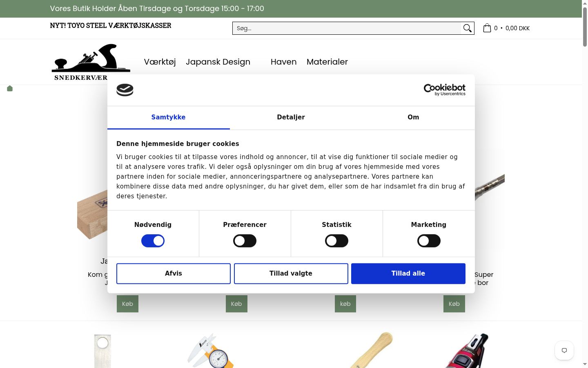Image resolution: width=588 pixels, height=368 pixels.
Task: Toggle the Nødvendig cookie switch
Action: click(x=153, y=241)
